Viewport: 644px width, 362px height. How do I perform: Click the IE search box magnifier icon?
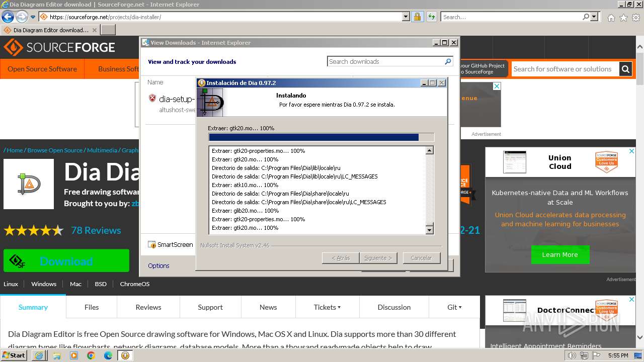pos(586,17)
